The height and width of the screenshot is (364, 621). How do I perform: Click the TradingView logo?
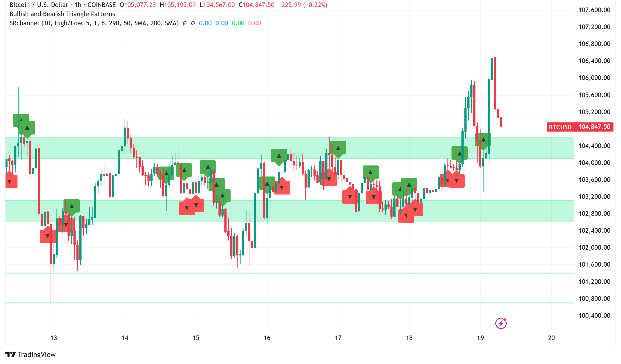(30, 355)
